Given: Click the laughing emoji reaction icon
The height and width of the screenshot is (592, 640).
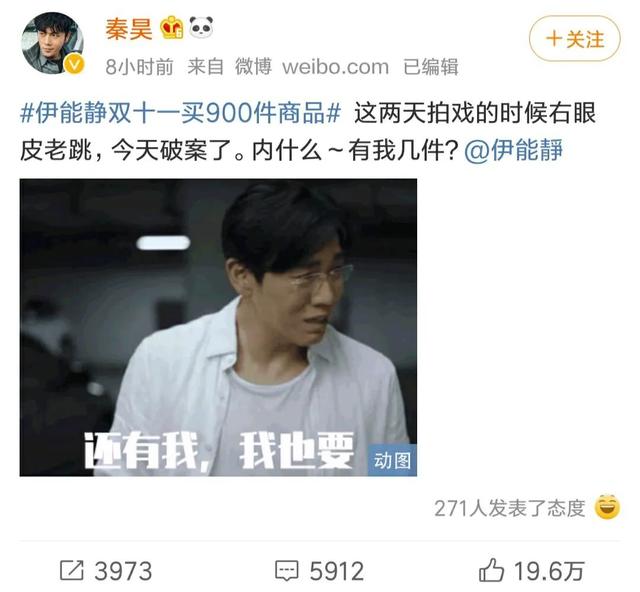Looking at the screenshot, I should (x=607, y=507).
